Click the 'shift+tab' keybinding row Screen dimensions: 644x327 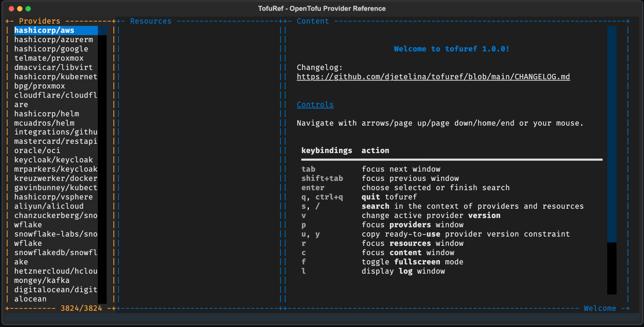click(x=451, y=179)
